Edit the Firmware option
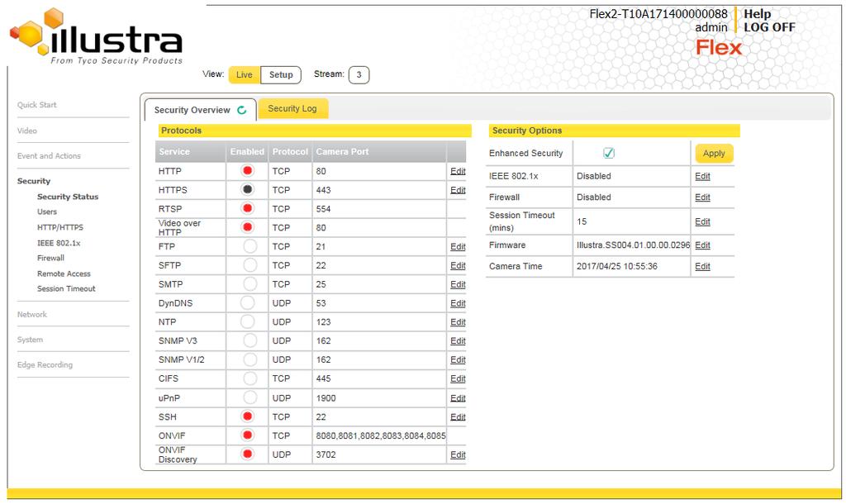The width and height of the screenshot is (846, 504). tap(702, 245)
